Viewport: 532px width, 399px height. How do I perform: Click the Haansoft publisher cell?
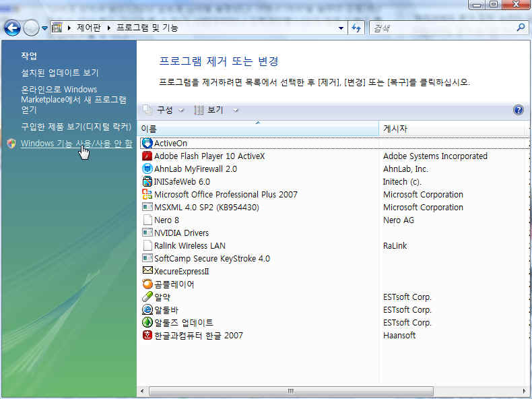(399, 336)
